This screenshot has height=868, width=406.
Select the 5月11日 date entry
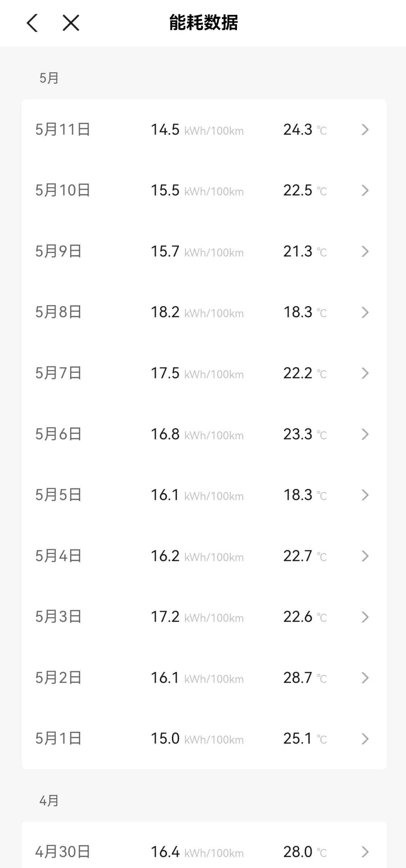tap(204, 130)
